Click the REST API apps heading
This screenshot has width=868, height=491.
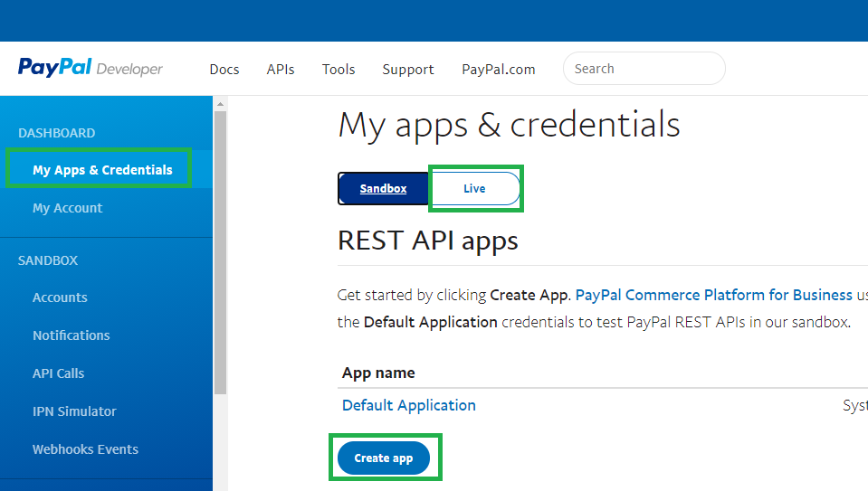428,241
